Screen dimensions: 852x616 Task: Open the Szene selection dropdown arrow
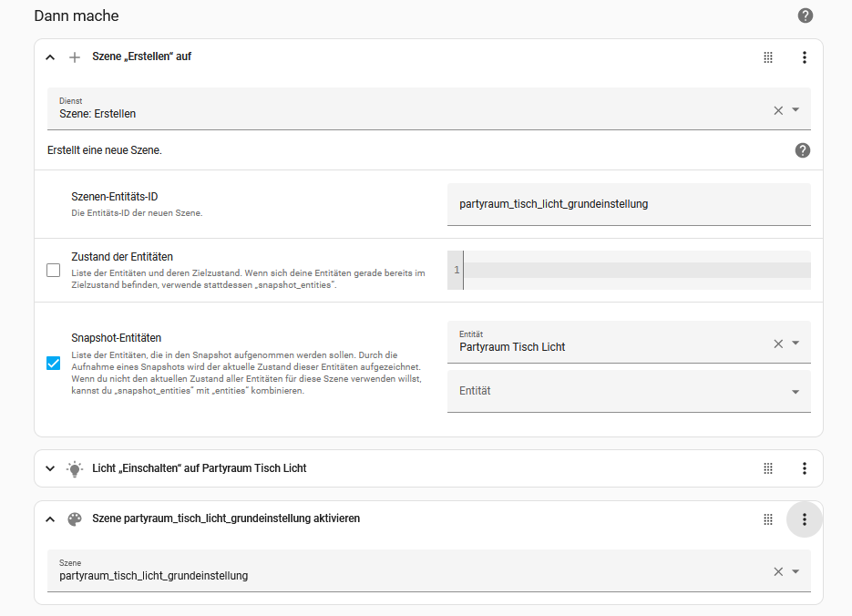pos(796,571)
